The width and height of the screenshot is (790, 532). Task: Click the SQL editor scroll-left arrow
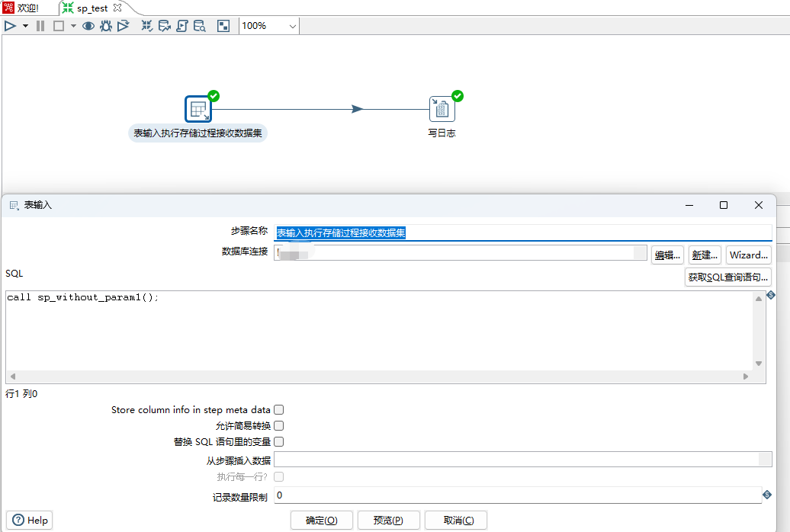coord(13,377)
